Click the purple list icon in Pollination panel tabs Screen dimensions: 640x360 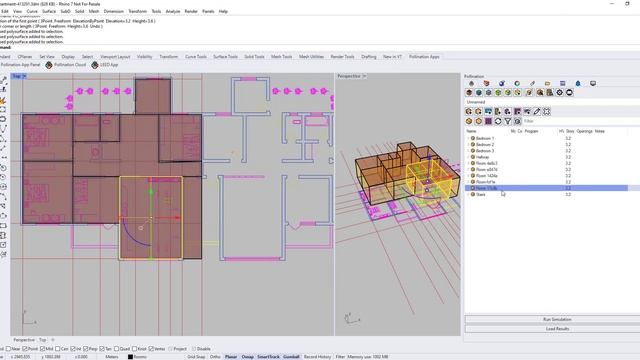click(562, 83)
